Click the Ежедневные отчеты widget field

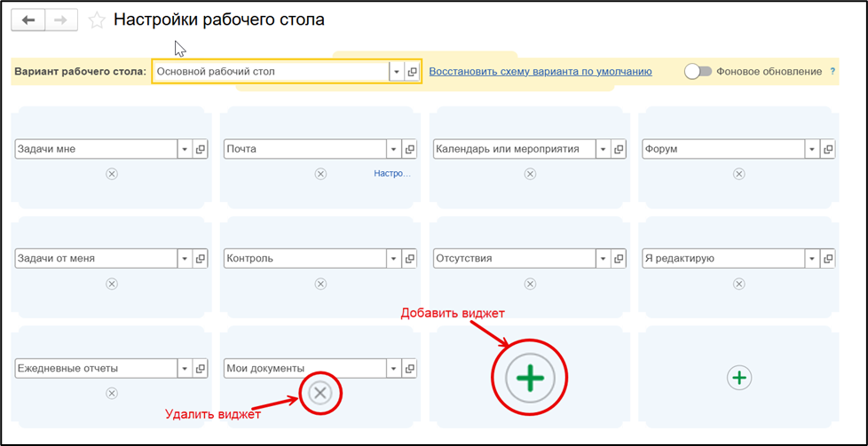96,368
